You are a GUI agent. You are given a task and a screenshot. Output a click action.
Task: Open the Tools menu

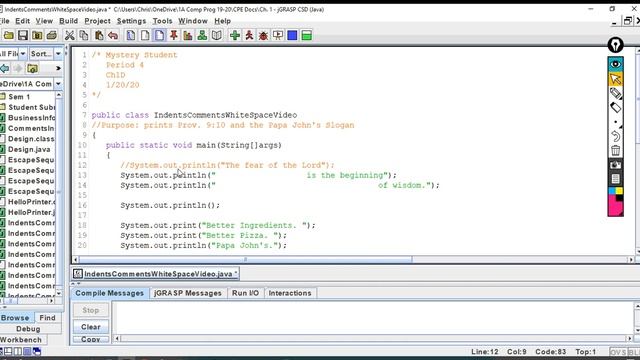click(x=162, y=21)
